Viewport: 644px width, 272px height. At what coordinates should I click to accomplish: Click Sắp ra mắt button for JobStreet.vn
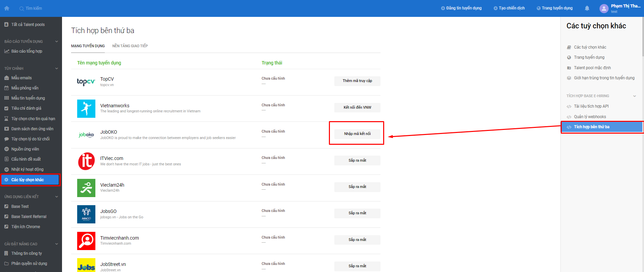click(x=357, y=266)
